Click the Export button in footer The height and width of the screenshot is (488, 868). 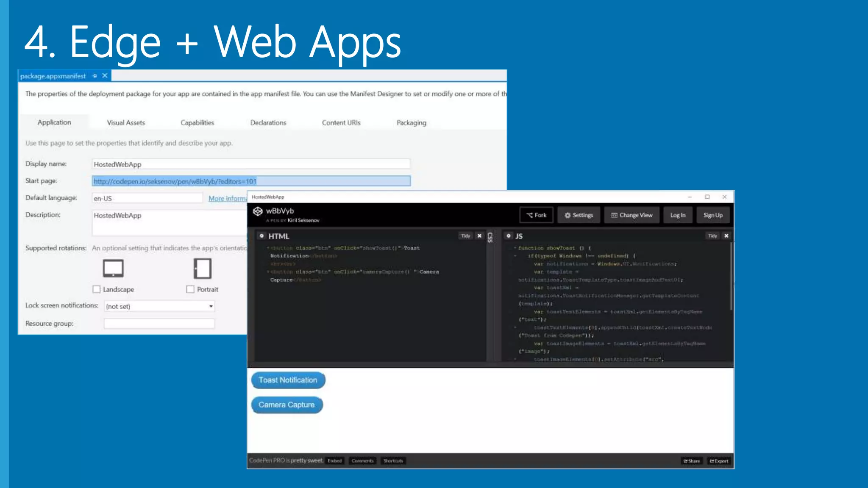719,461
